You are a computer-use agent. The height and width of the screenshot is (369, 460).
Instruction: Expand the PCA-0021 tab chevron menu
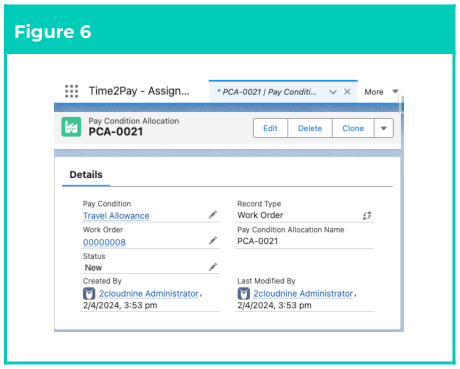pyautogui.click(x=333, y=92)
